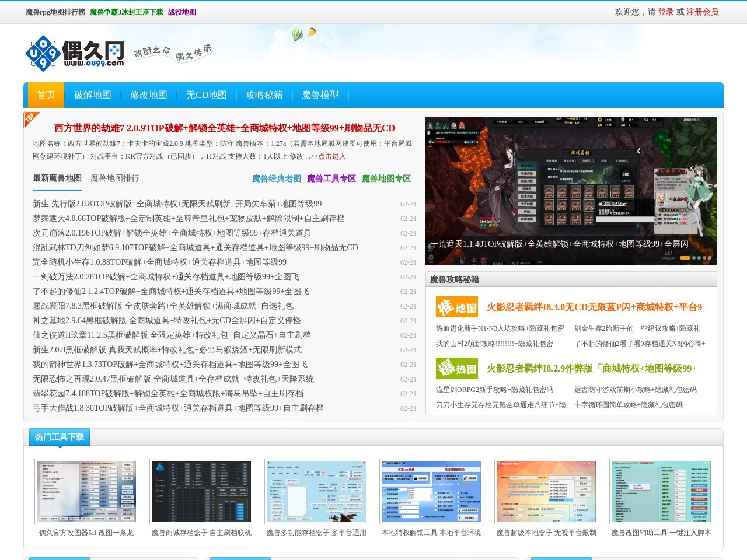Open 梦舞遮天4.8.66TOP破解版 article

coord(189,219)
